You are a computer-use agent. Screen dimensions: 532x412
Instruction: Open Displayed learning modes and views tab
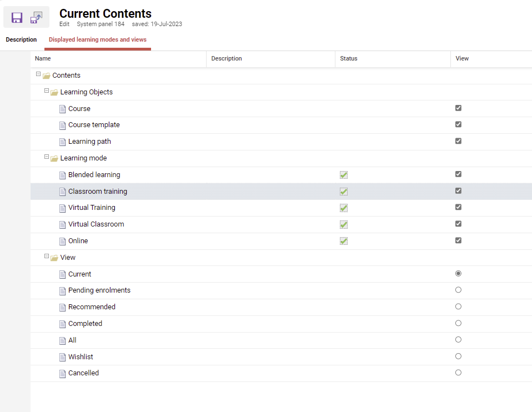pyautogui.click(x=98, y=40)
